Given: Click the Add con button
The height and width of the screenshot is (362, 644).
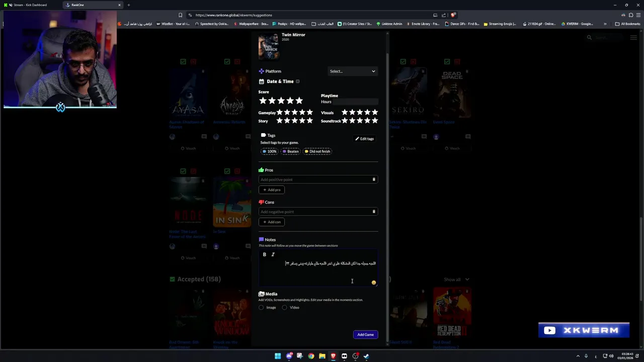Looking at the screenshot, I should (272, 222).
